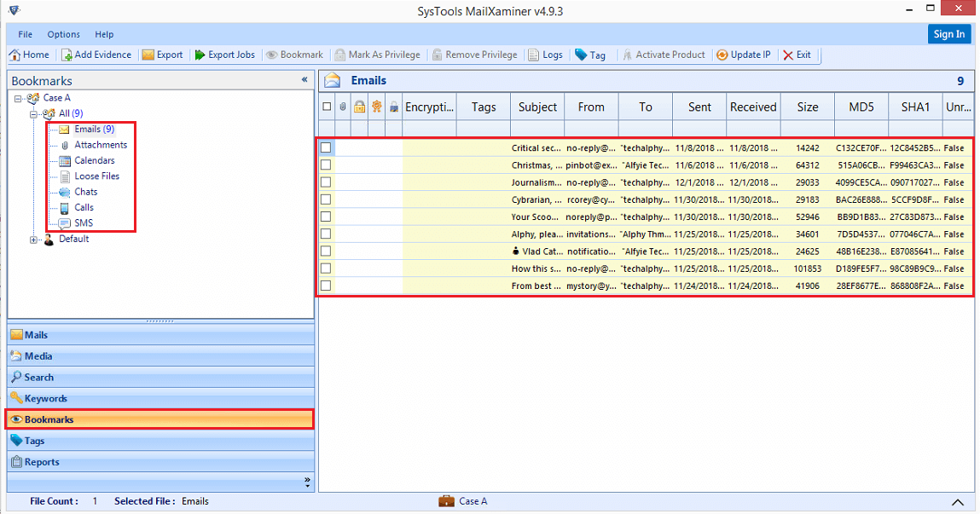
Task: Click the Received column header
Action: [752, 107]
